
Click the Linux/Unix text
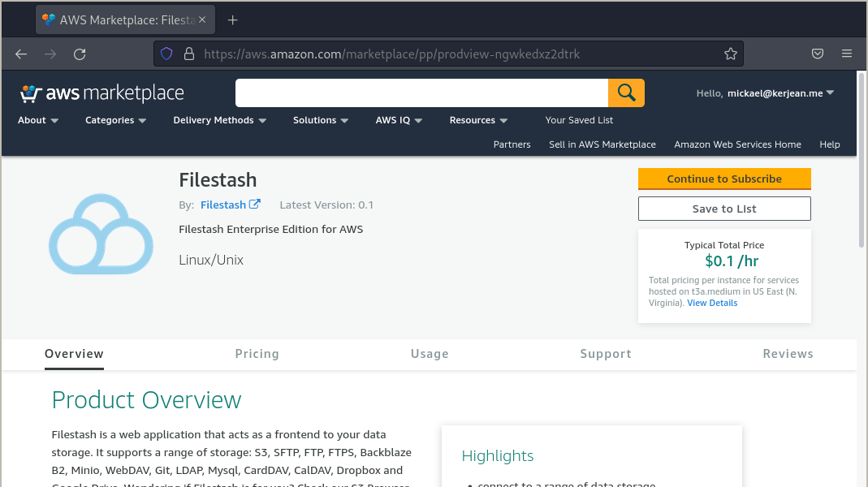[211, 260]
